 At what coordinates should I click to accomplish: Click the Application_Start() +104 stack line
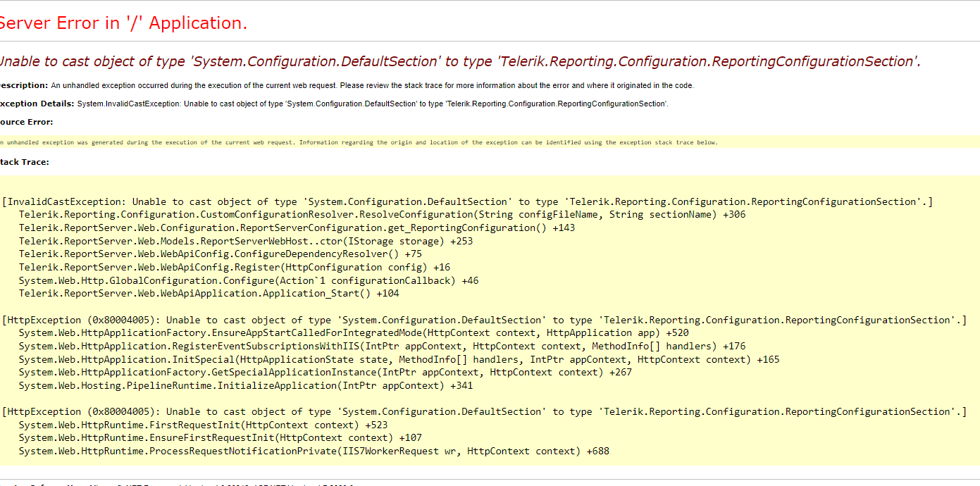209,294
